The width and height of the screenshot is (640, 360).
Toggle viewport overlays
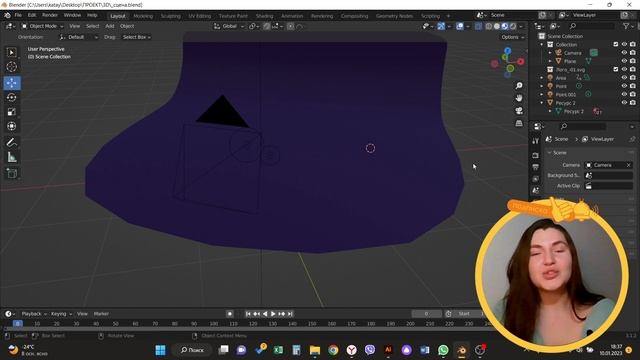pos(460,26)
